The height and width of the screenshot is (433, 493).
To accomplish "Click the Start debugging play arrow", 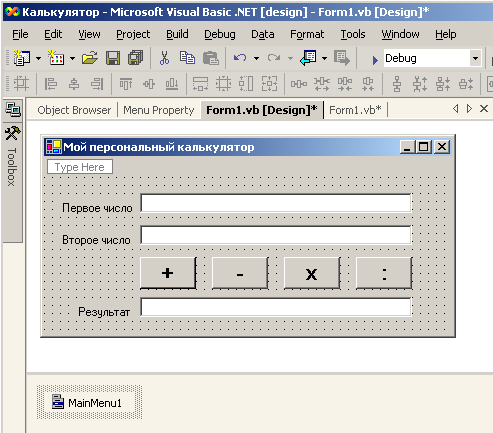I will pyautogui.click(x=375, y=60).
